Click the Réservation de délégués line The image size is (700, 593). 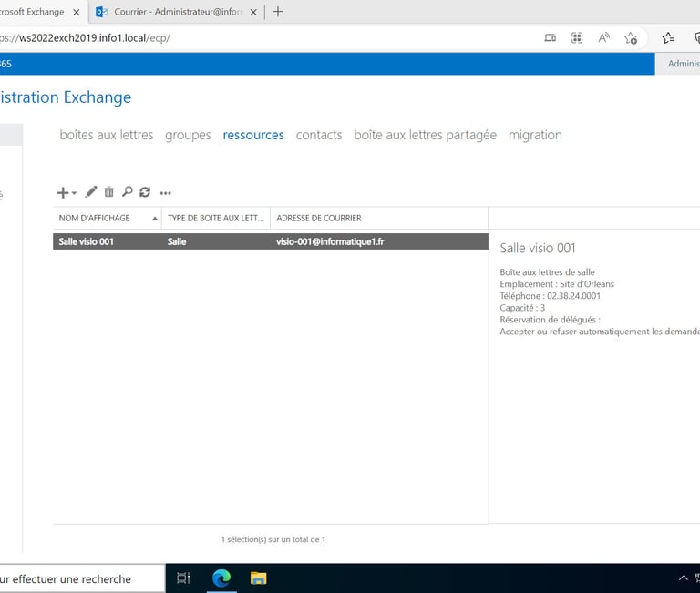[x=550, y=320]
